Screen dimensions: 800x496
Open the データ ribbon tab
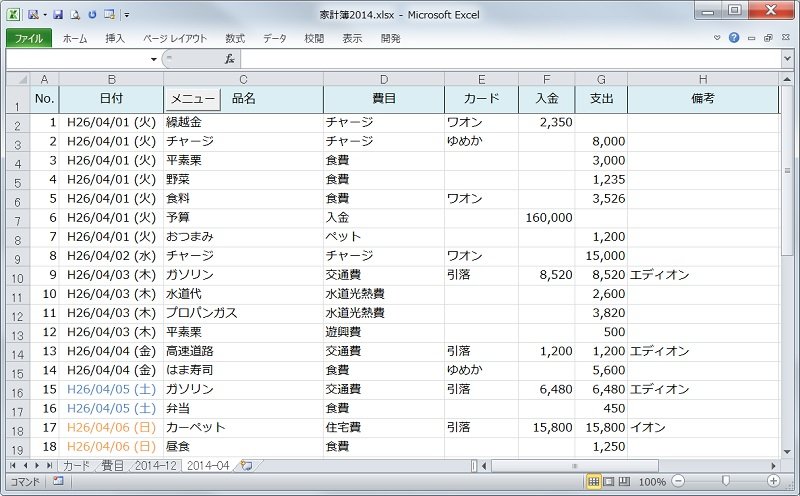pyautogui.click(x=275, y=38)
